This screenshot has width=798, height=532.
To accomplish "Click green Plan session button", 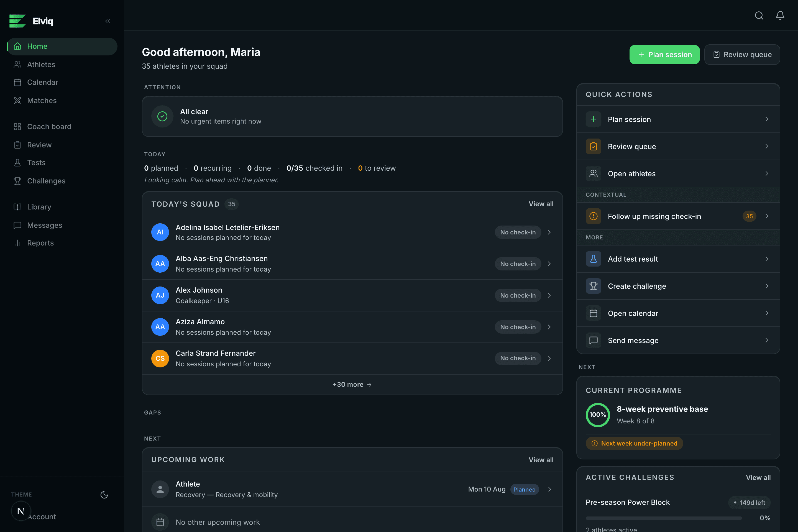I will click(664, 55).
